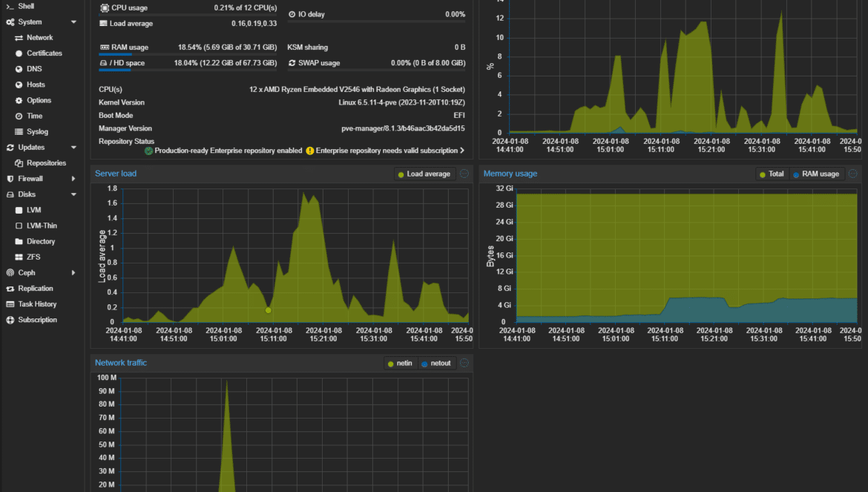Click the ZFS grid icon
The image size is (868, 492).
pos(19,258)
